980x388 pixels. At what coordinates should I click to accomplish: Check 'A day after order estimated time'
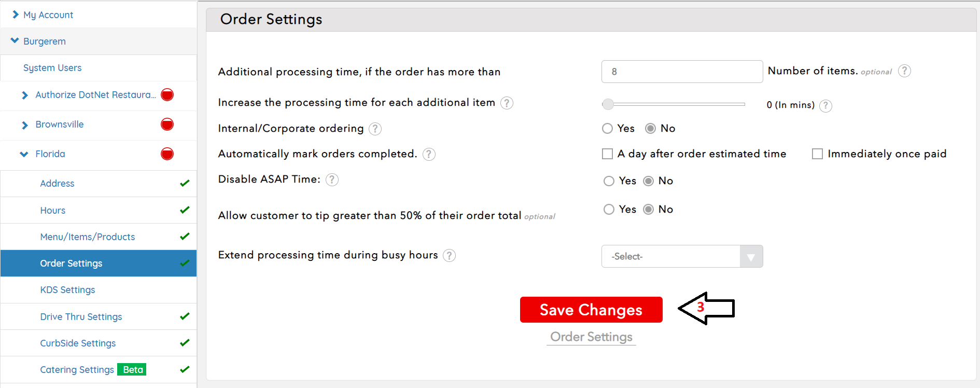tap(607, 154)
